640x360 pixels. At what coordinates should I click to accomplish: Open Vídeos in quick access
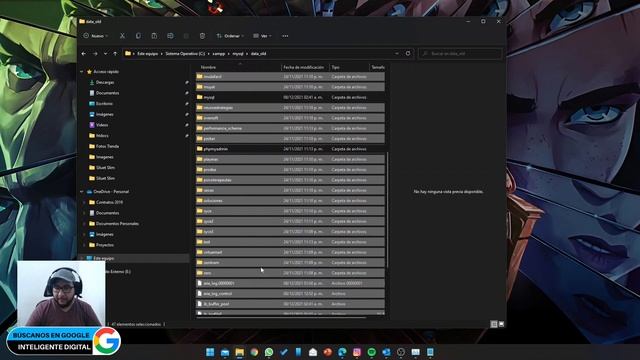(102, 124)
